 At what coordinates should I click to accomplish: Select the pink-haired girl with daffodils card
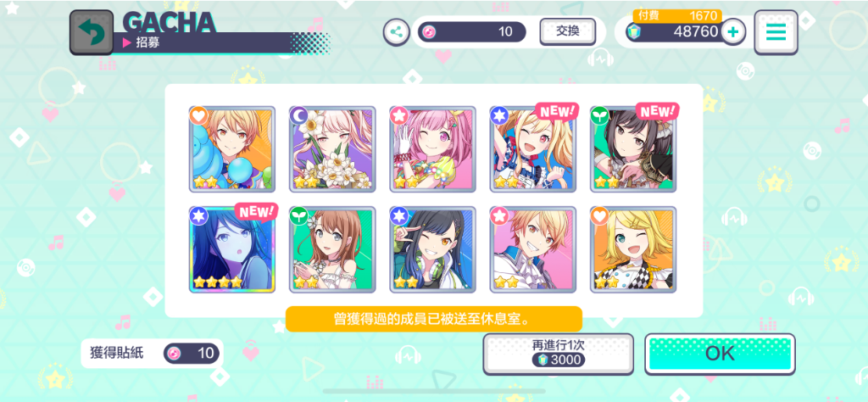click(x=332, y=149)
